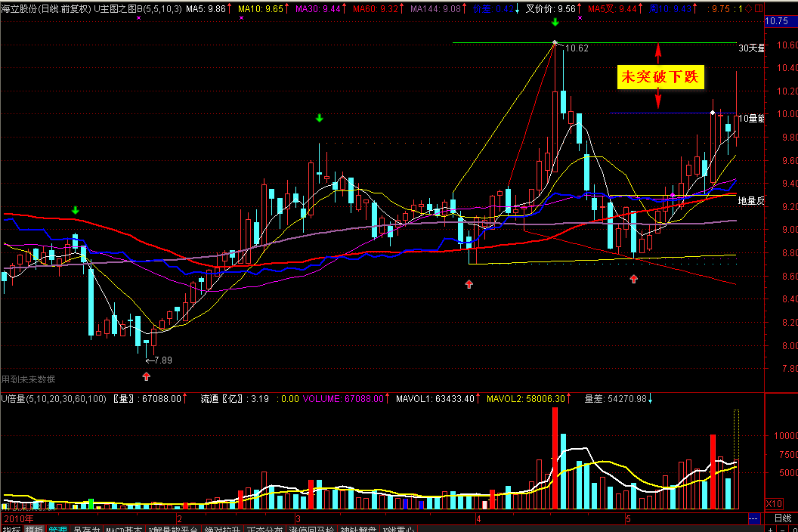The height and width of the screenshot is (532, 798).
Task: Click the stock title 海立股份(日线.前复权)
Action: 46,8
